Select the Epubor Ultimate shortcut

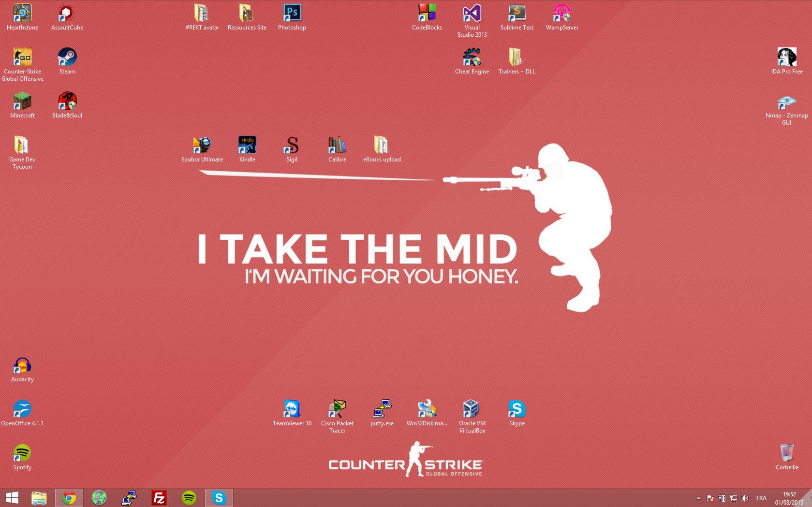tap(202, 149)
